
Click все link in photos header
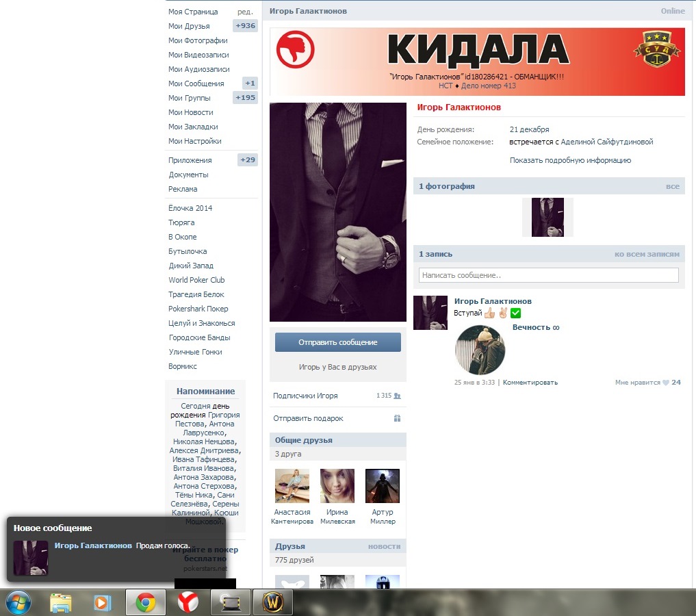coord(673,186)
